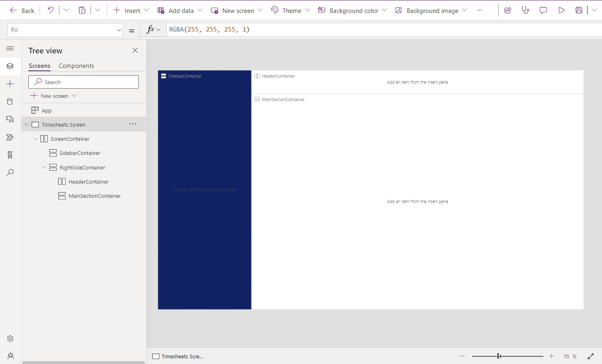Open the Tree view panel icon
602x364 pixels.
click(x=10, y=66)
